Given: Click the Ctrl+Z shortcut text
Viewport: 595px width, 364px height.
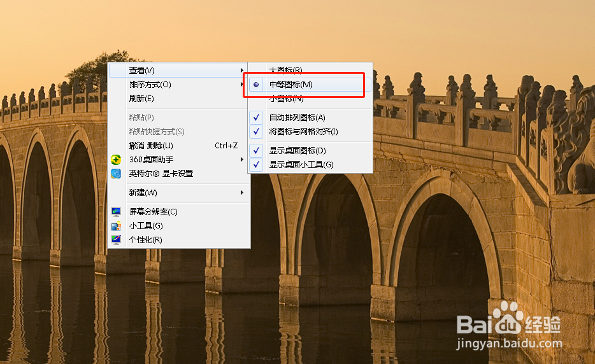Looking at the screenshot, I should (226, 146).
